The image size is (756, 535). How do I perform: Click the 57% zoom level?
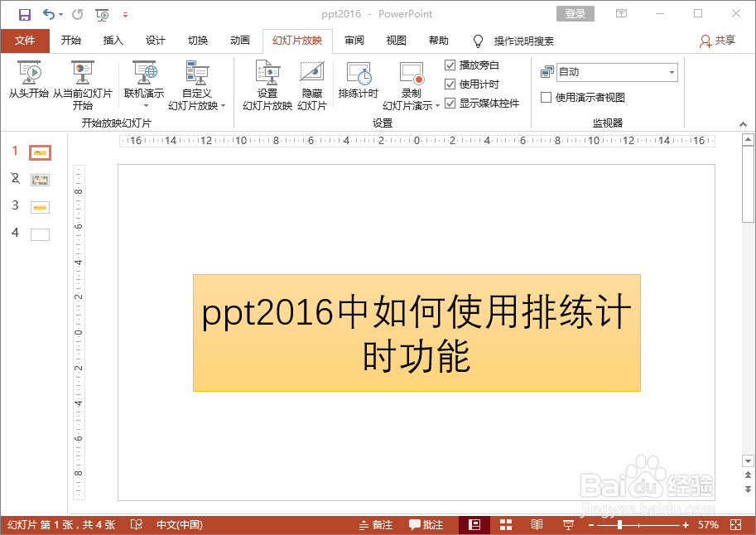(708, 524)
